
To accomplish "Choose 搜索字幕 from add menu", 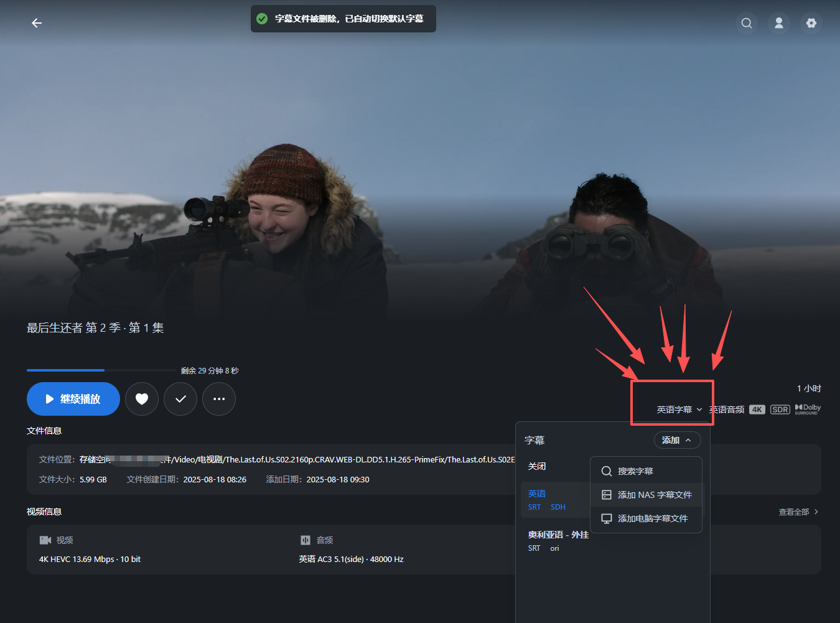I will tap(646, 471).
